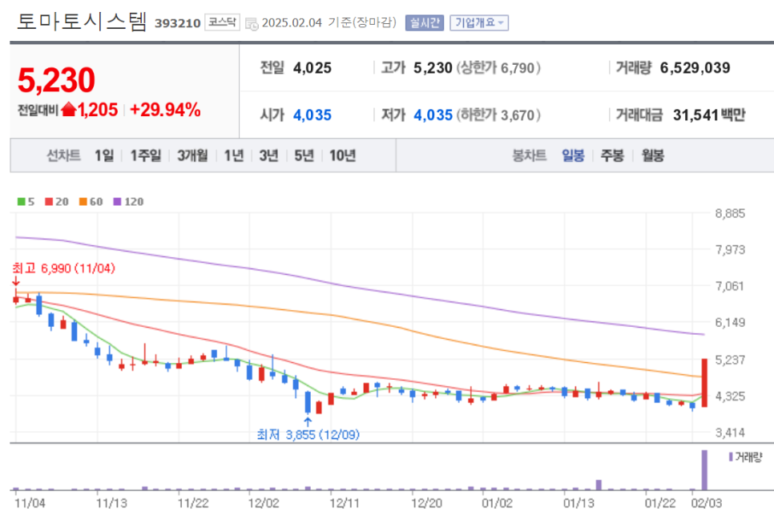
Task: Switch to the 1년 line chart
Action: point(234,156)
